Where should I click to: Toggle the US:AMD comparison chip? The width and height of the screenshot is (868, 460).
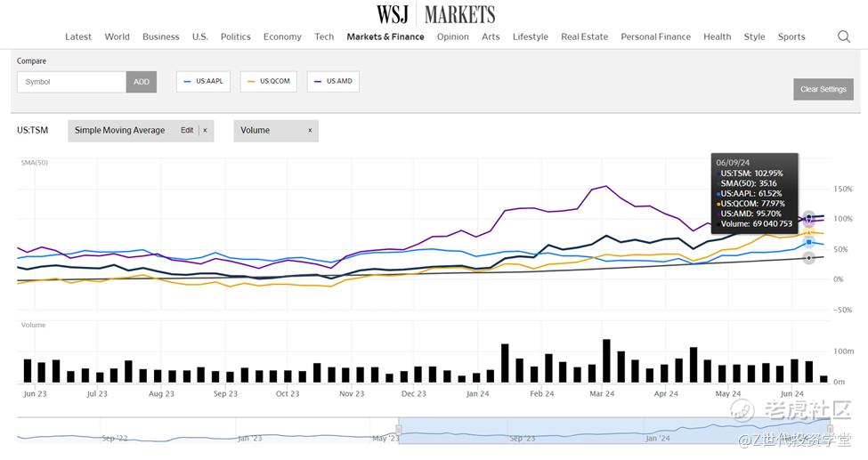(333, 82)
